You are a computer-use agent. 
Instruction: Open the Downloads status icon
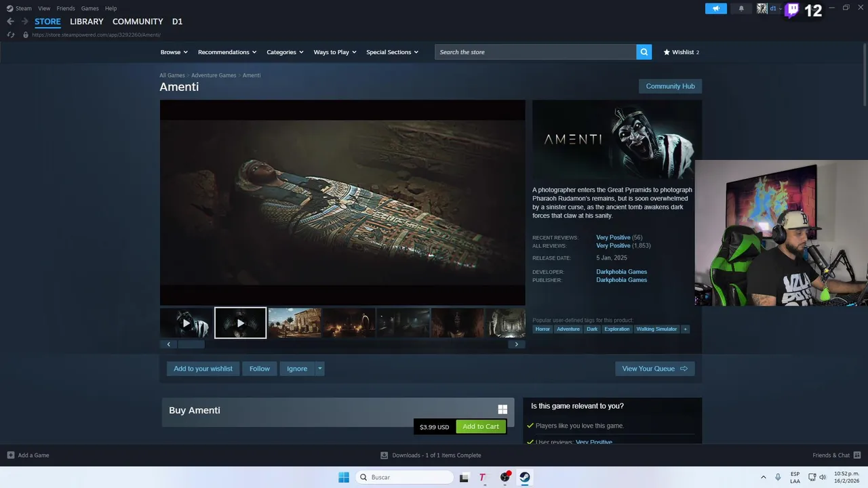click(x=384, y=455)
